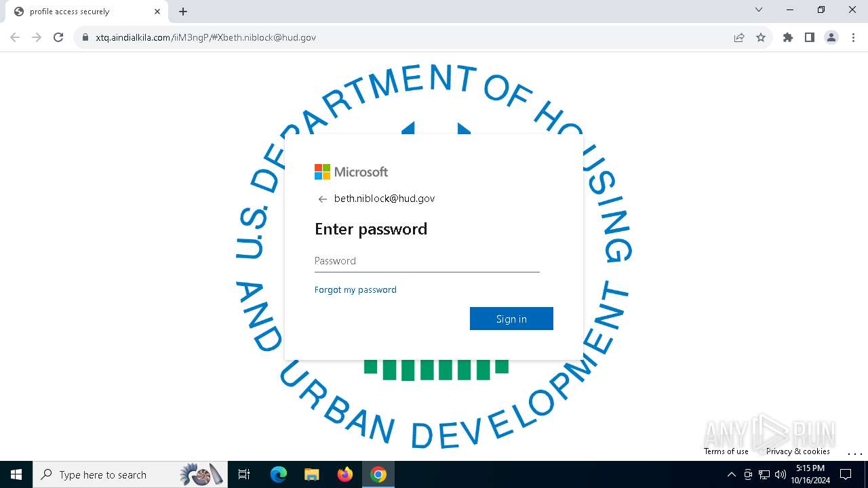Show hidden system tray icons
This screenshot has width=868, height=488.
click(x=731, y=474)
